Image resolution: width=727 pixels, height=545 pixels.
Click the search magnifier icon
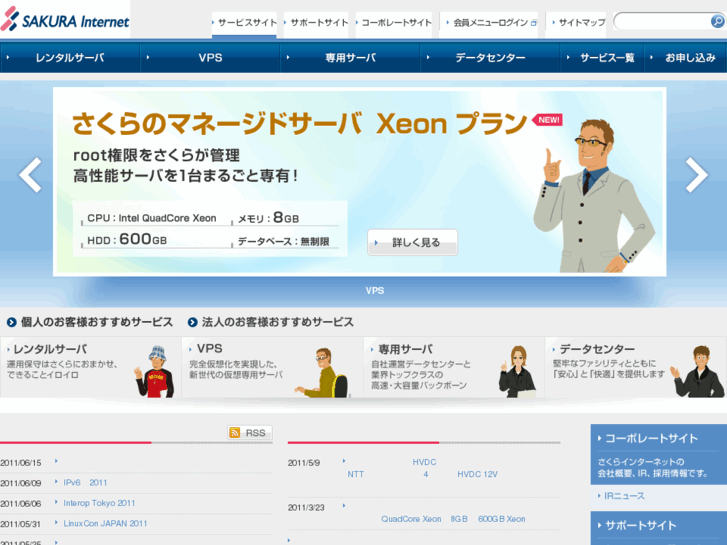[717, 21]
